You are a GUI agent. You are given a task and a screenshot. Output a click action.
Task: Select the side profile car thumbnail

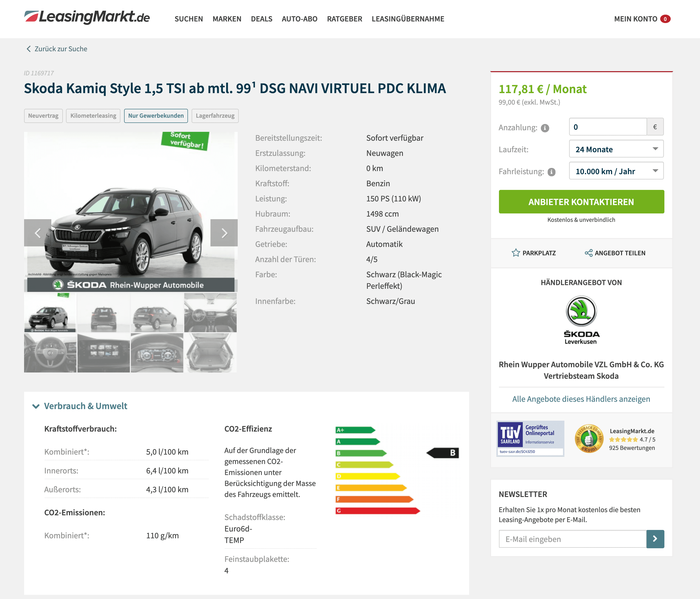tap(157, 313)
